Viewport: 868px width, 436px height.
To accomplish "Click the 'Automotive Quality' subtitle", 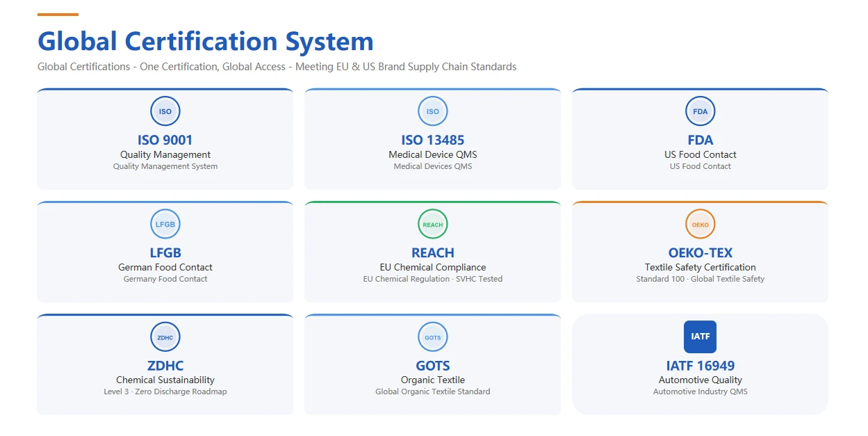I will click(701, 380).
